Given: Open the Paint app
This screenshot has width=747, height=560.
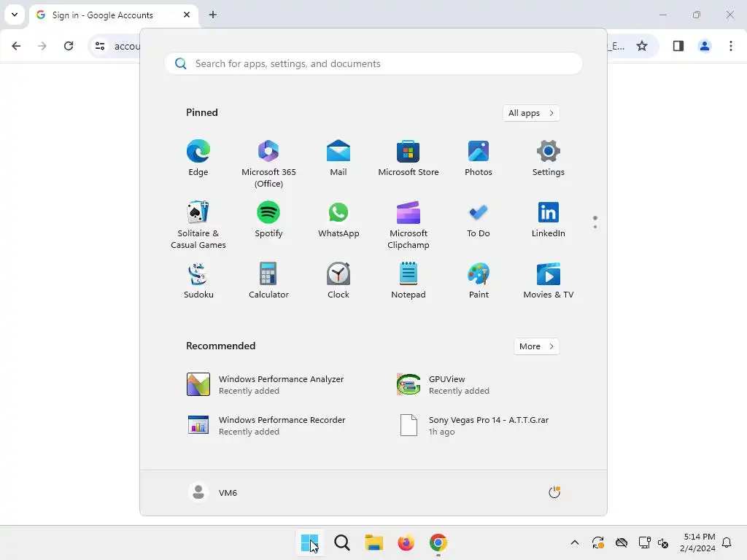Looking at the screenshot, I should (x=479, y=281).
